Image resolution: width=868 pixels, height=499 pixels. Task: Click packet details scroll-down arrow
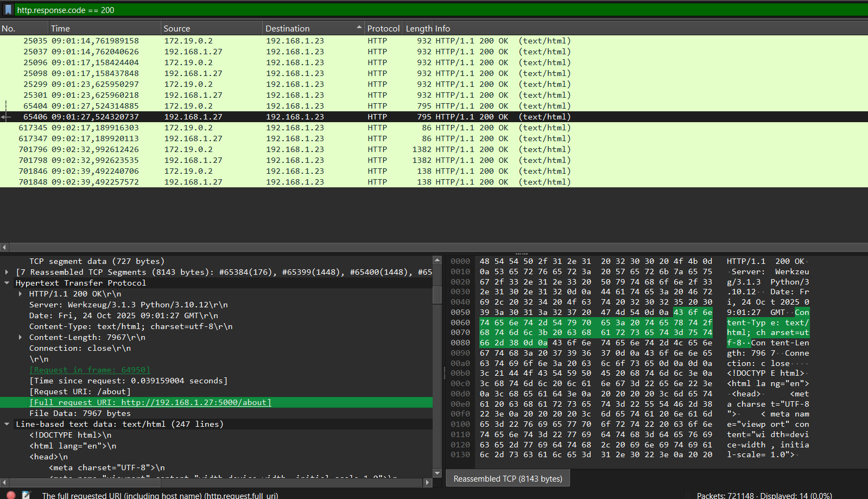(x=437, y=473)
